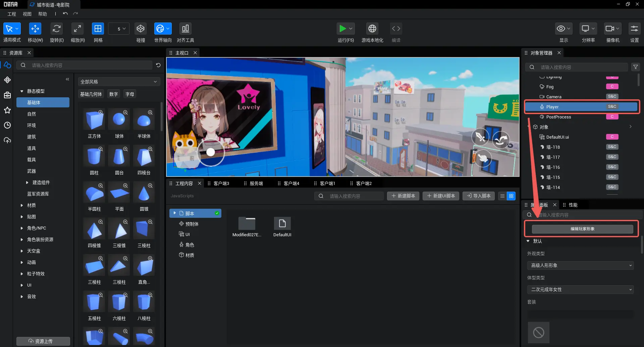
Task: Switch the 世界轴向 axis mode
Action: tap(163, 29)
